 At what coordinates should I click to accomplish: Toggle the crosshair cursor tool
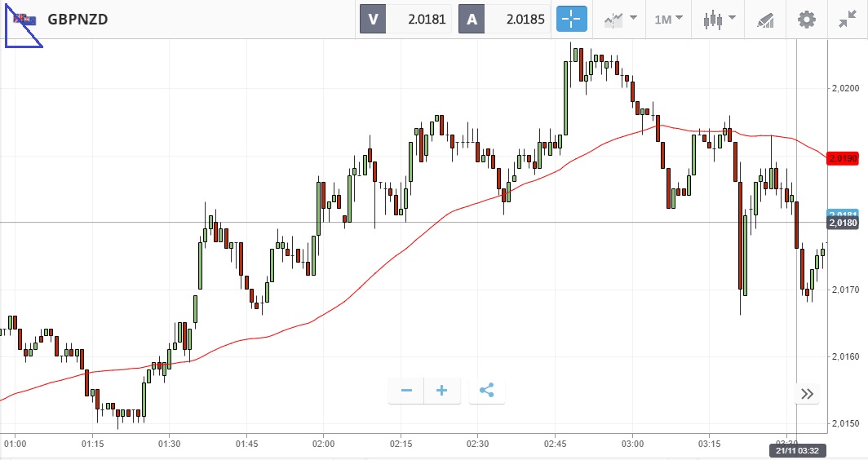click(572, 19)
